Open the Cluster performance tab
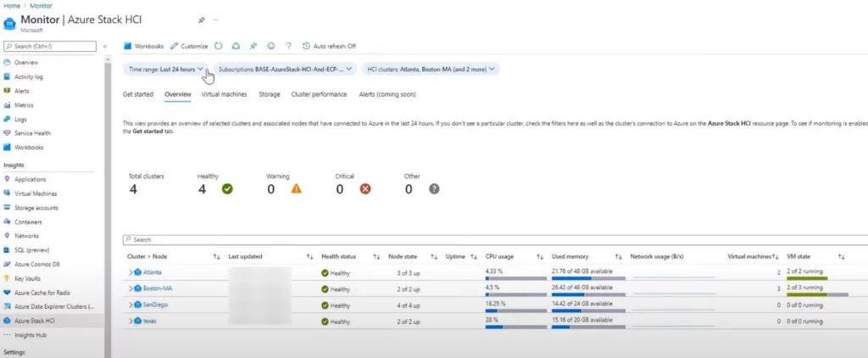The height and width of the screenshot is (358, 868). [319, 94]
